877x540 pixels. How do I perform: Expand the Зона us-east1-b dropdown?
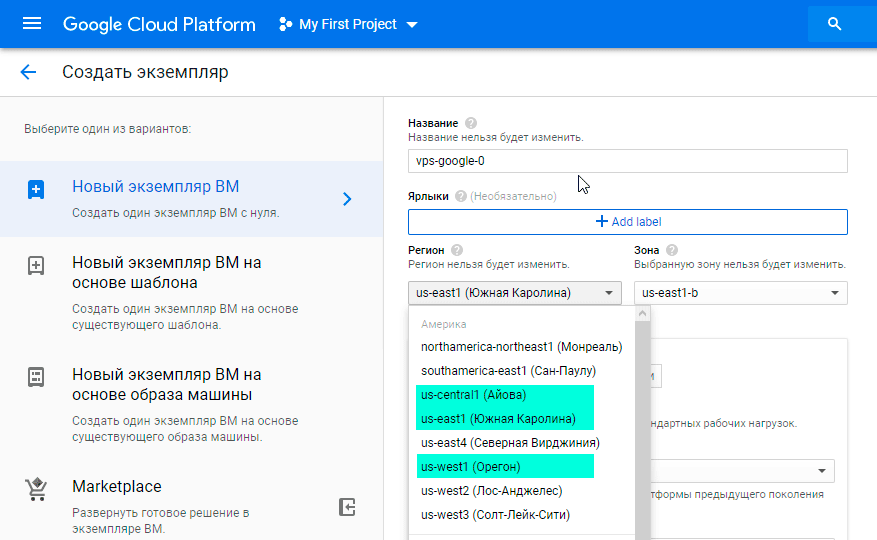(x=740, y=293)
